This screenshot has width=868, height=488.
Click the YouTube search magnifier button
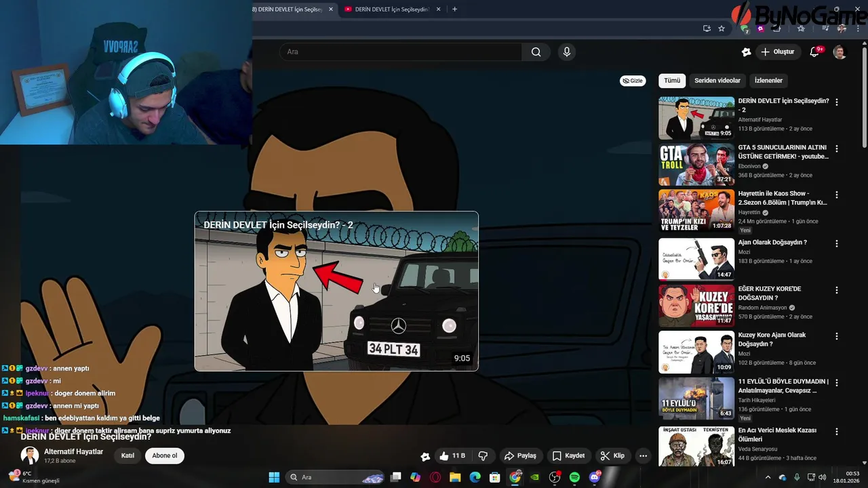(536, 52)
